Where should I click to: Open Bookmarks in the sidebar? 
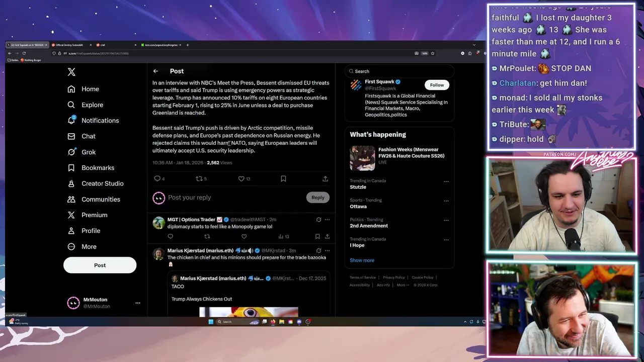[x=91, y=167]
